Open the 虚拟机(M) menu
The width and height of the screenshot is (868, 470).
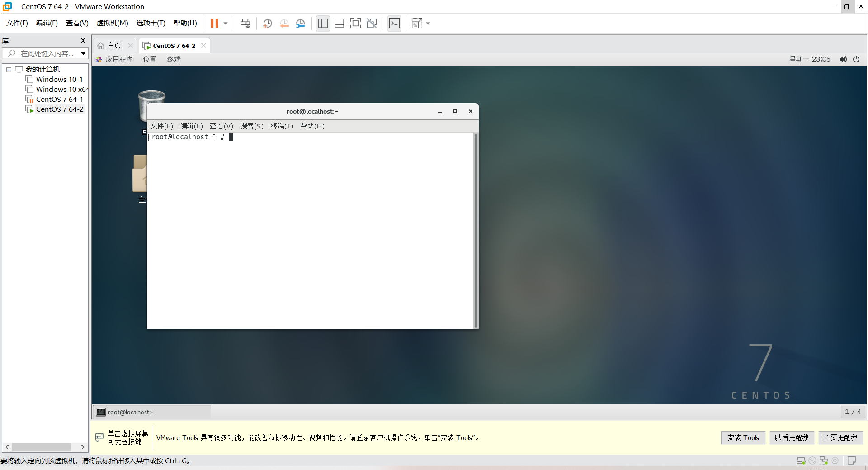pyautogui.click(x=113, y=23)
